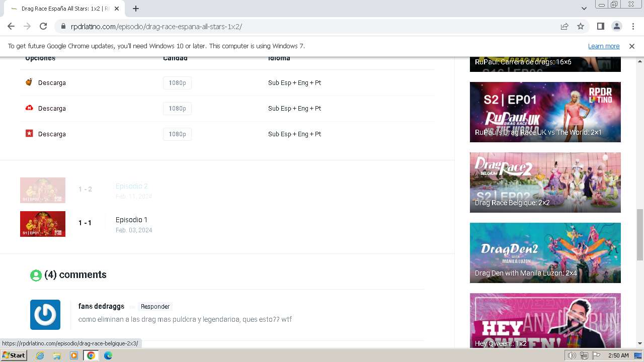Viewport: 644px width, 362px height.
Task: Open Drag Race Belgique 2×2 card
Action: tap(545, 183)
